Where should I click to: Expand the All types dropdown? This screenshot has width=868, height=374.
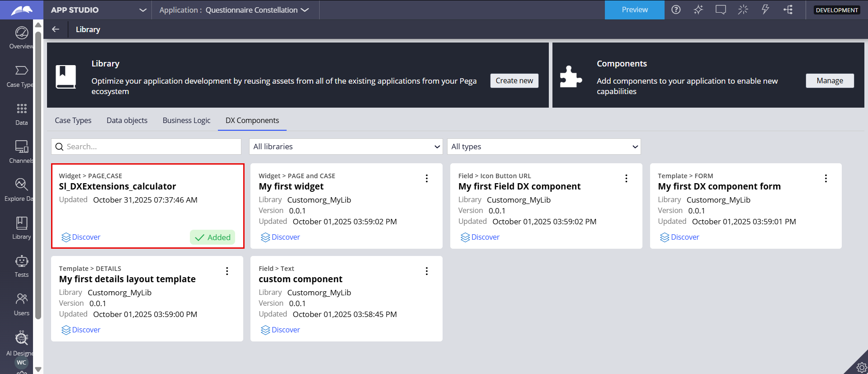(544, 147)
